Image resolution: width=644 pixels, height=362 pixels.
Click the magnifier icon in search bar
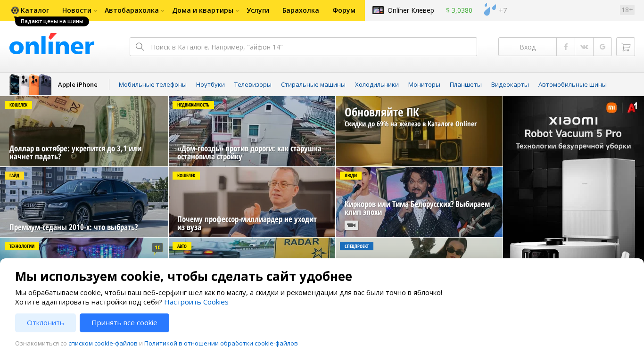pos(140,47)
